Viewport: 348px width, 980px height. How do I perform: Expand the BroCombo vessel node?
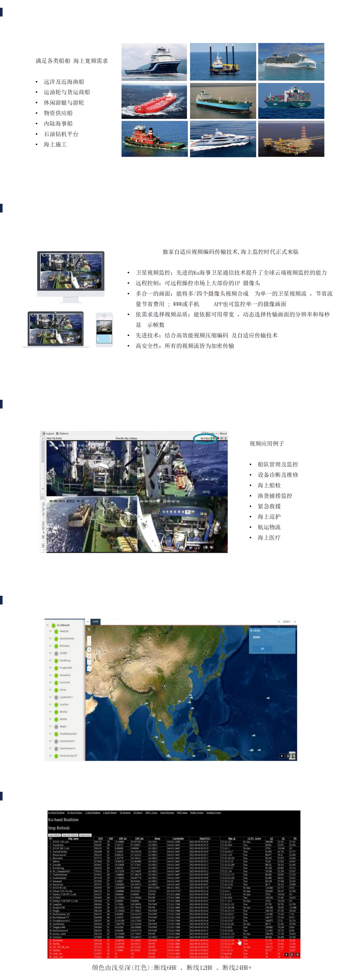pos(50,646)
